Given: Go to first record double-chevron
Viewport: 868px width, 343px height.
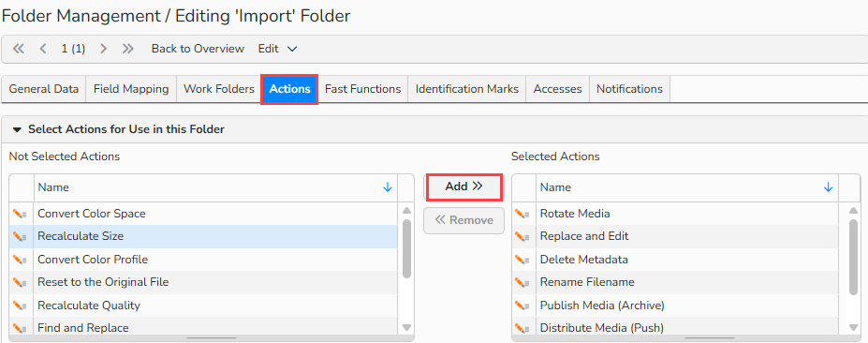Looking at the screenshot, I should (x=19, y=49).
